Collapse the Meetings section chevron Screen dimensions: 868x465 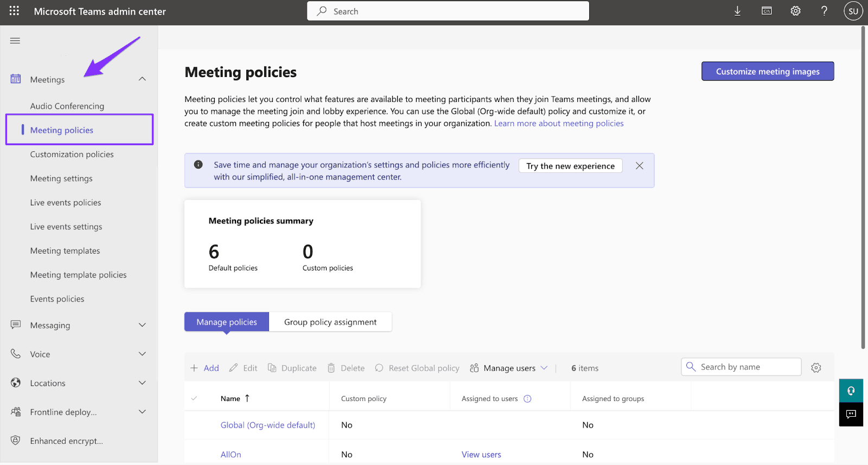tap(142, 79)
